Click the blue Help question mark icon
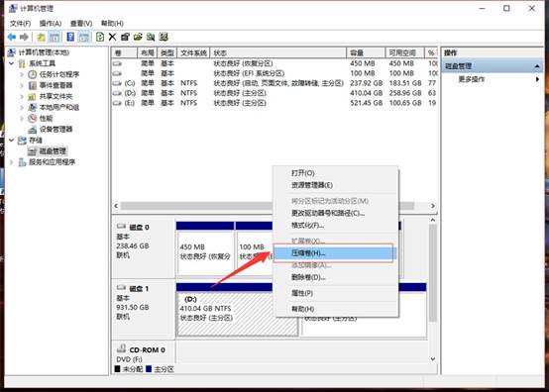 (70, 37)
